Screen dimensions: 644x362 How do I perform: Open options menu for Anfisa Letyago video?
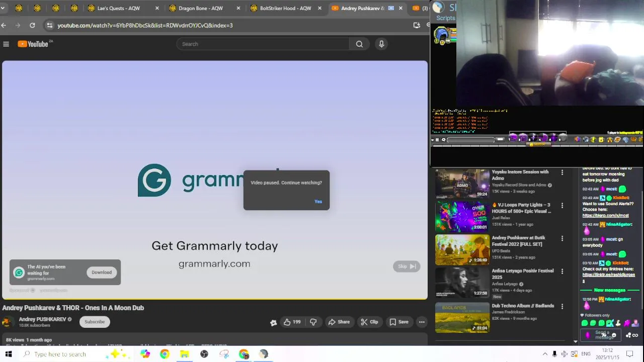562,271
